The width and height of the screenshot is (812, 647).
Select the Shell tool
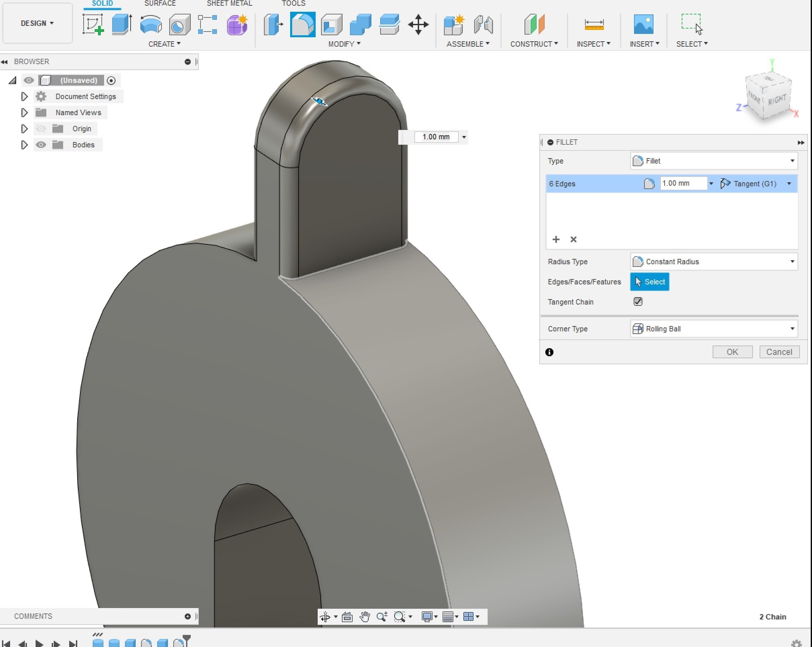point(331,25)
